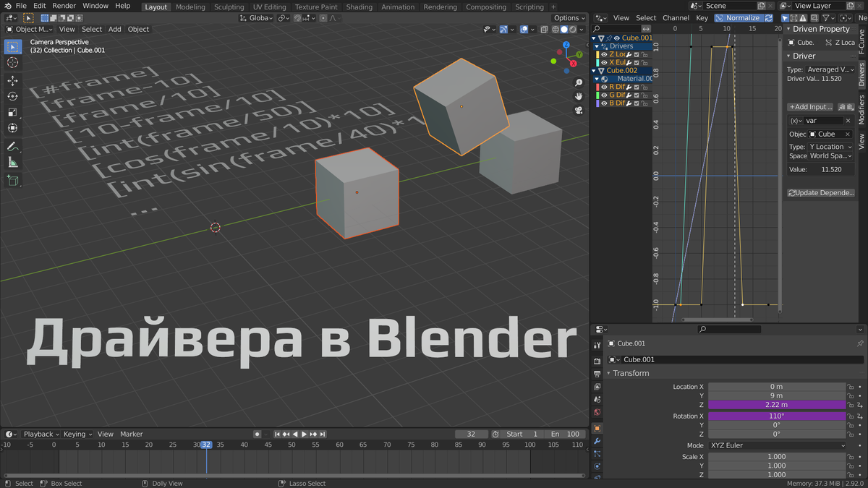Toggle visibility of R Diffuse channel

tap(603, 87)
